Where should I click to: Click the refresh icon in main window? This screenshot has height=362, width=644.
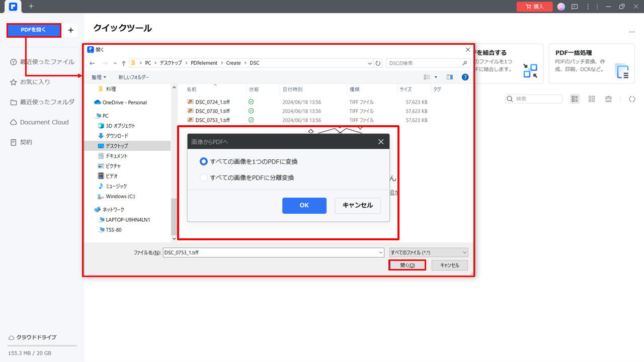tap(632, 99)
